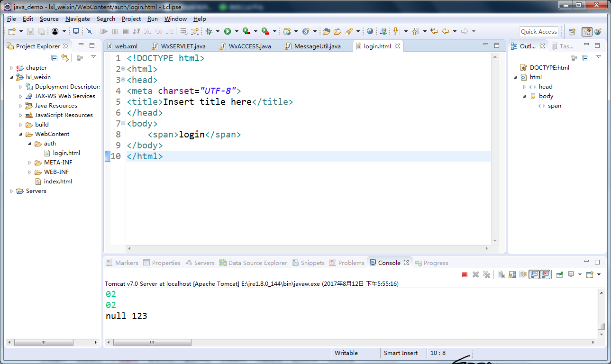This screenshot has height=364, width=611.
Task: Click the Skip All Breakpoints icon
Action: click(x=89, y=31)
